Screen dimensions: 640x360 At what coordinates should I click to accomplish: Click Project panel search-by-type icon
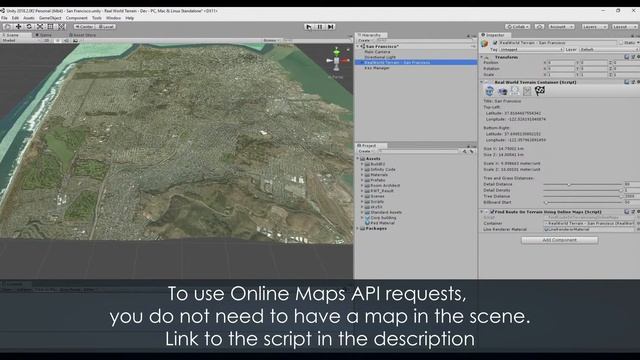pyautogui.click(x=464, y=151)
